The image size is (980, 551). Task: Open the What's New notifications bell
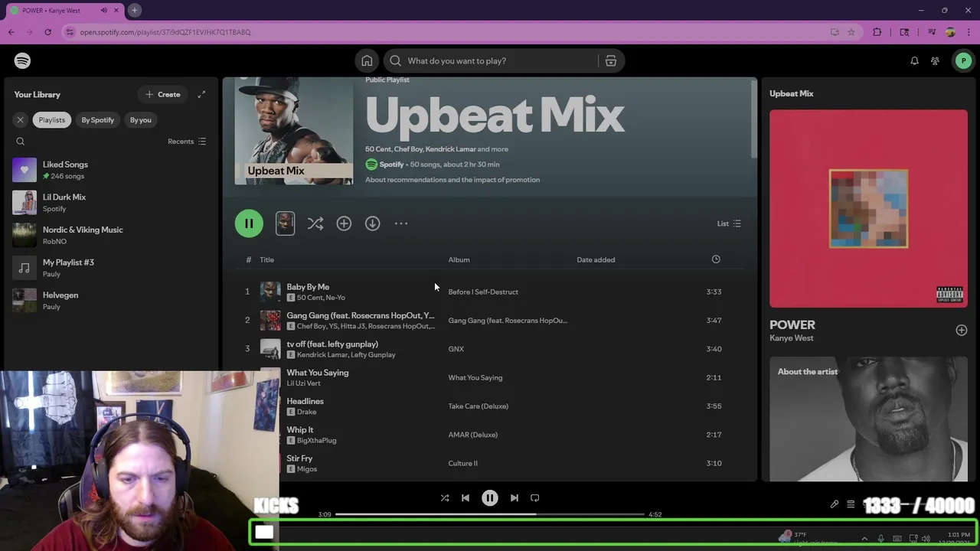(x=914, y=60)
